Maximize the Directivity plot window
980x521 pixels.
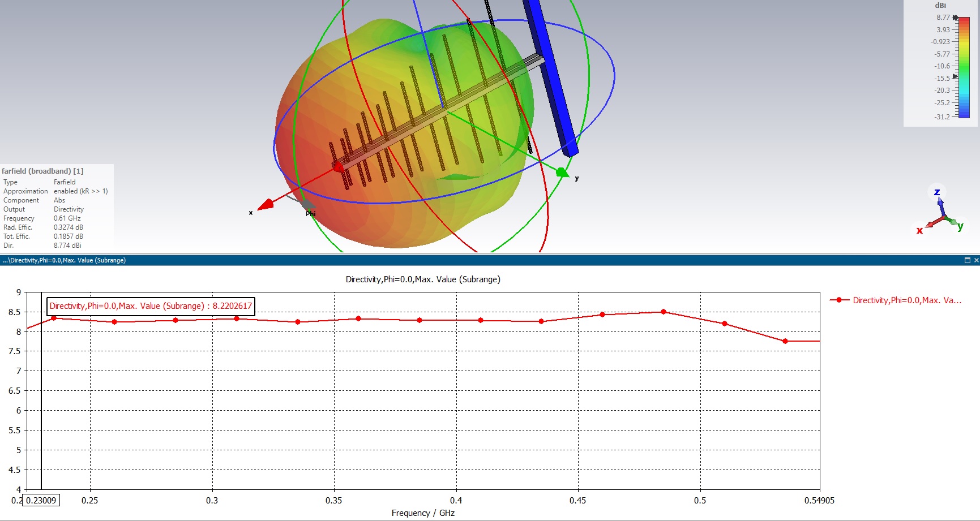[x=967, y=260]
